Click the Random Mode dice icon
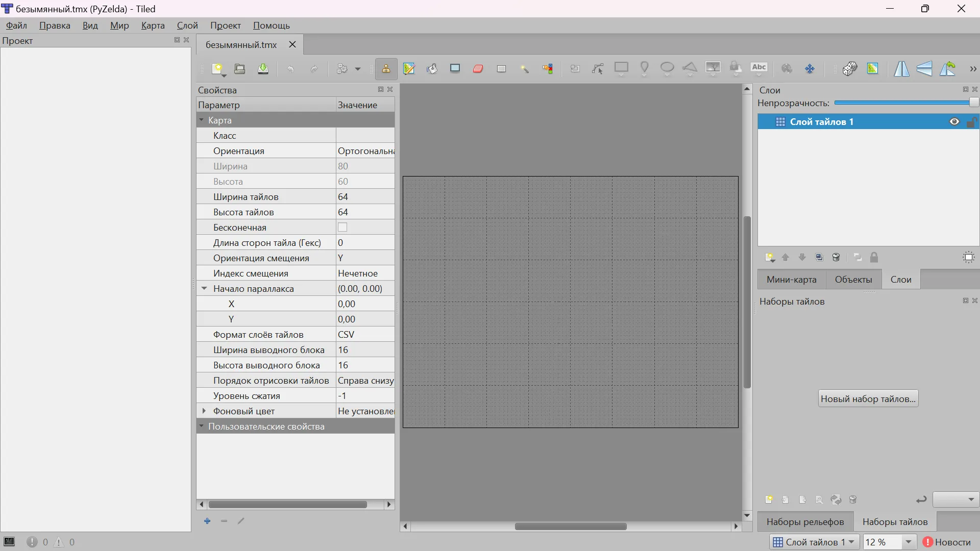 (850, 69)
